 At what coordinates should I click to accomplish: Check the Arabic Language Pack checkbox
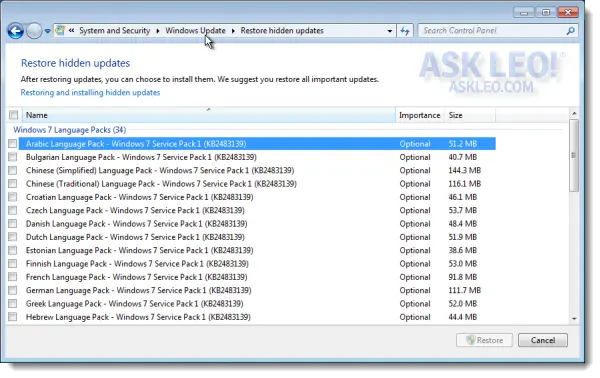(x=13, y=143)
